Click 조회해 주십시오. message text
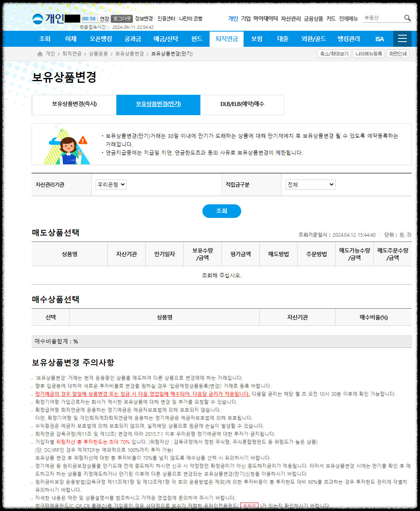The width and height of the screenshot is (420, 511). [222, 275]
